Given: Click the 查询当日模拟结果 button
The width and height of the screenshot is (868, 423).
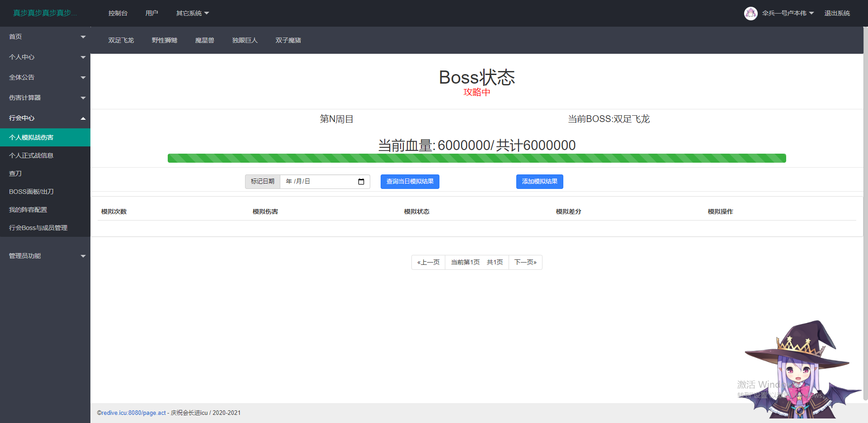Looking at the screenshot, I should coord(410,182).
